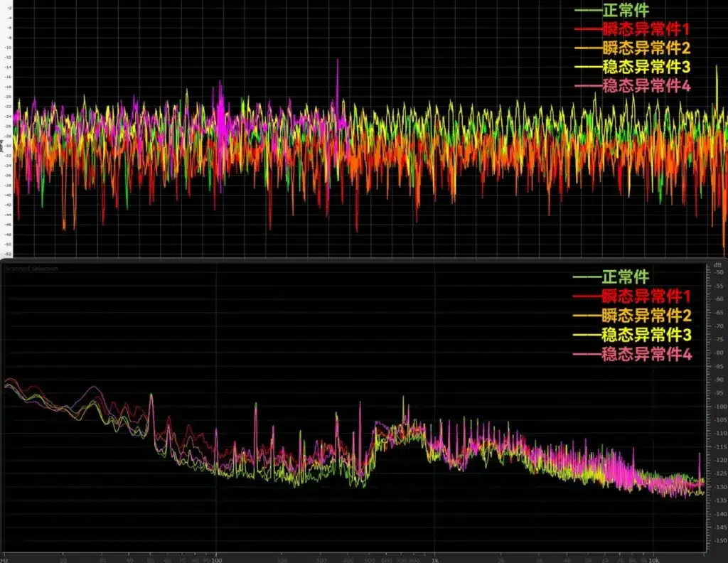Click the 正常件 label in the lower chart legend
Image resolution: width=728 pixels, height=563 pixels.
(x=625, y=277)
